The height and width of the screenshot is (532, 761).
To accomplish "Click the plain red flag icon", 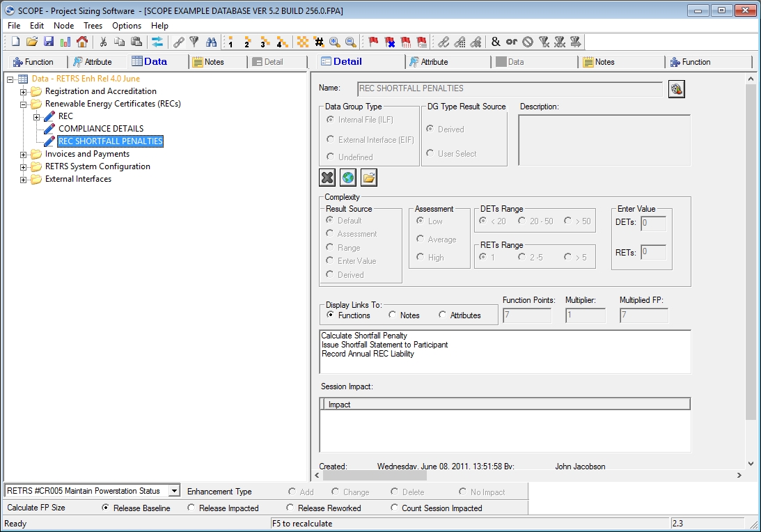I will (372, 42).
